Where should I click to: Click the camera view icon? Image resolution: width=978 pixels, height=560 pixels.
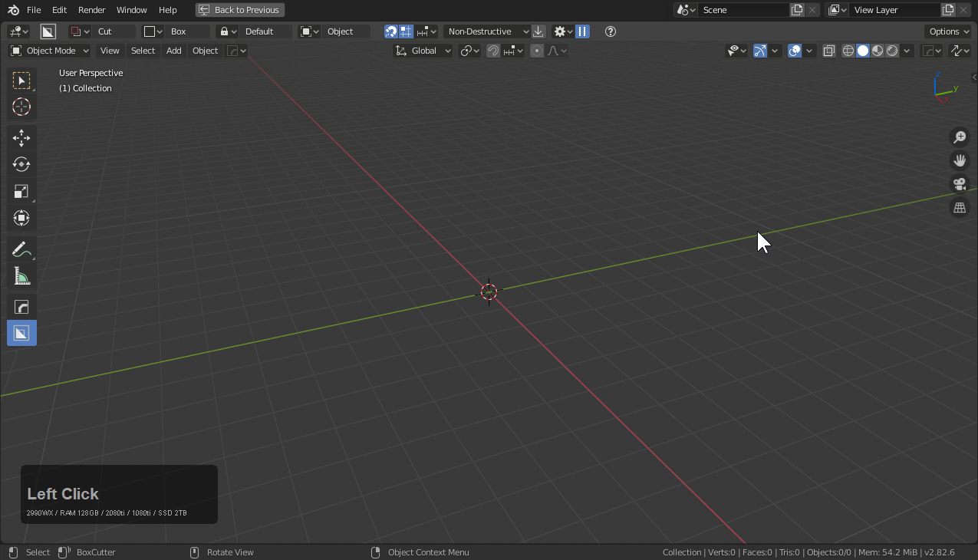(x=960, y=184)
